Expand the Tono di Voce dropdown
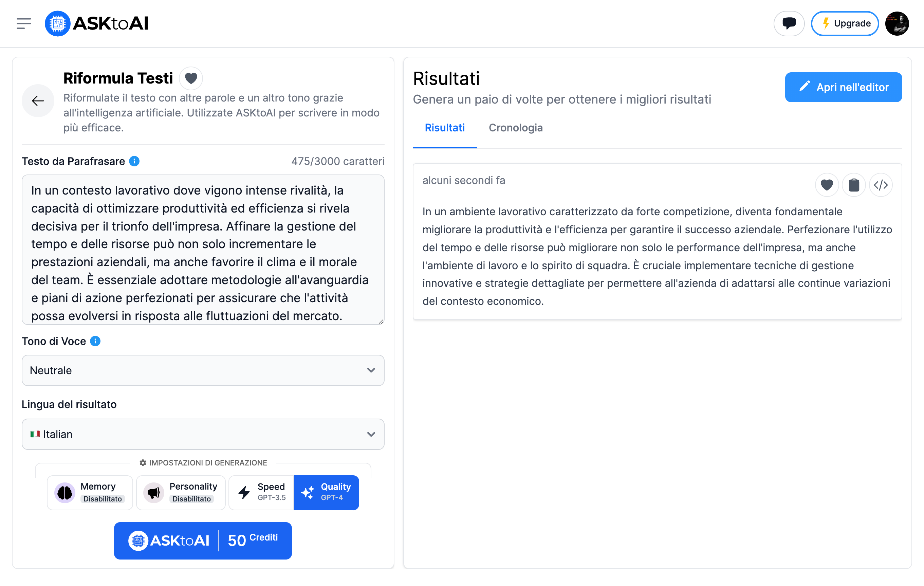This screenshot has width=924, height=586. 203,370
